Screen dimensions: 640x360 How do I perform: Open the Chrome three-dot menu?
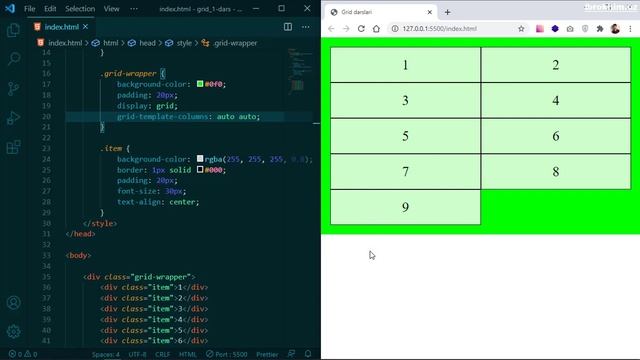pyautogui.click(x=630, y=29)
